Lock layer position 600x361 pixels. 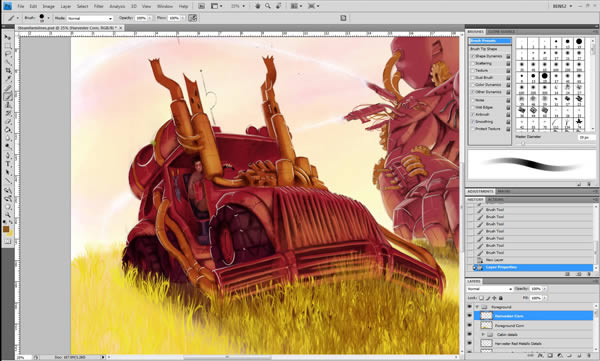coord(494,298)
